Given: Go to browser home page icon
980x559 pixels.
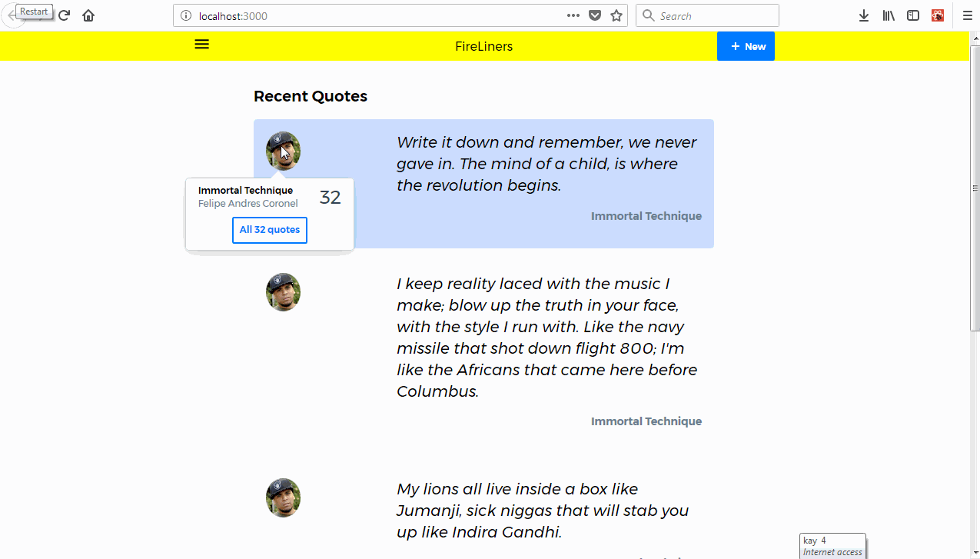Looking at the screenshot, I should pos(88,15).
